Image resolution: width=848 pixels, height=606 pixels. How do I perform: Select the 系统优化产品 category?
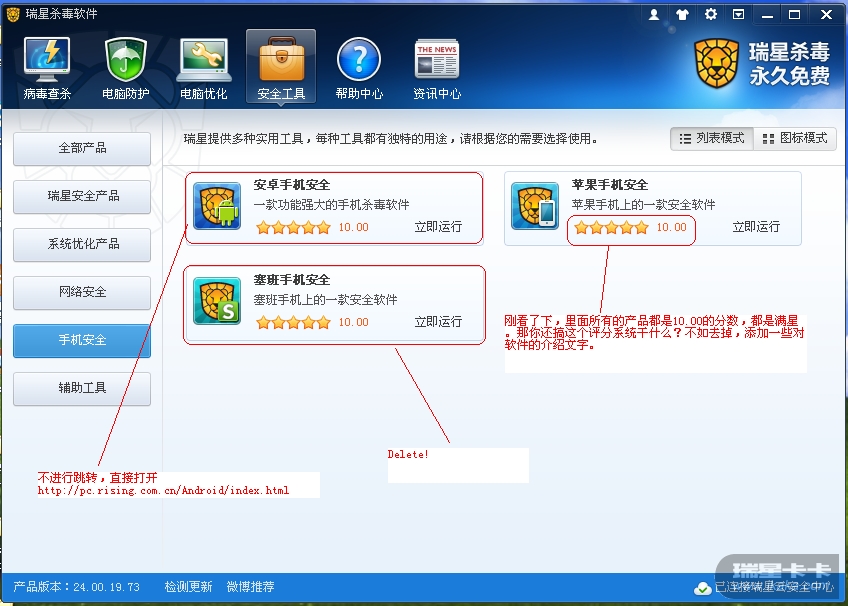pyautogui.click(x=82, y=244)
